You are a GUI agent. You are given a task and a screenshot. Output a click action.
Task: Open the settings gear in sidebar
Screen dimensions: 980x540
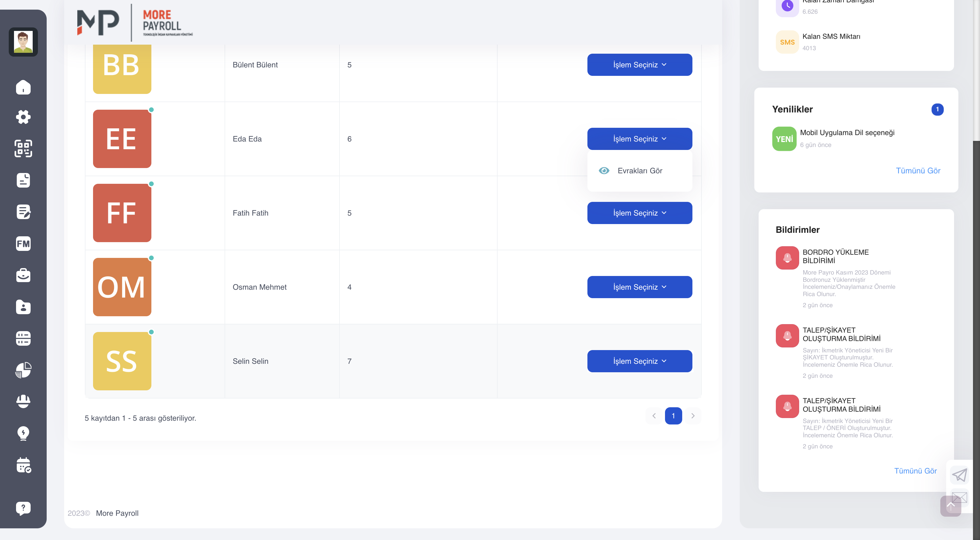[23, 117]
